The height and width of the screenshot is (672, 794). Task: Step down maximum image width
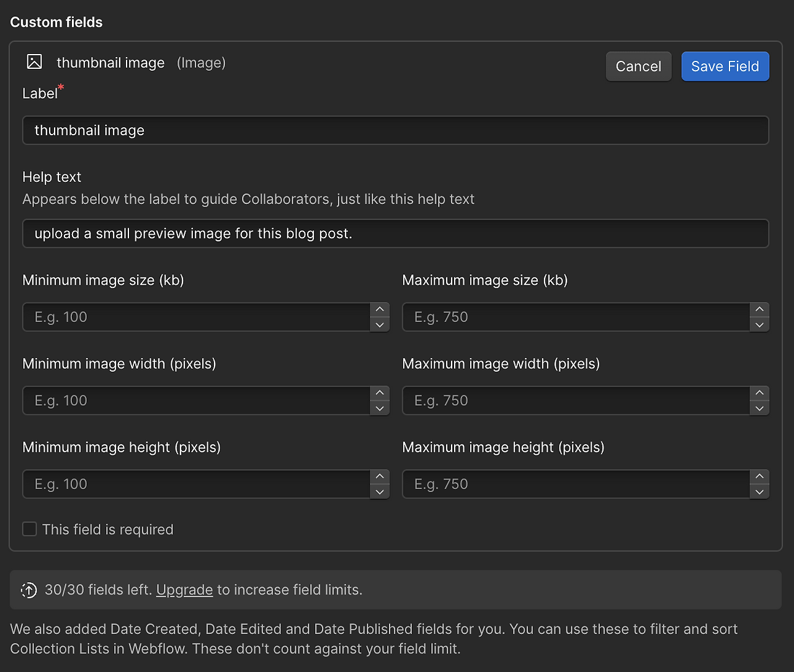(759, 408)
